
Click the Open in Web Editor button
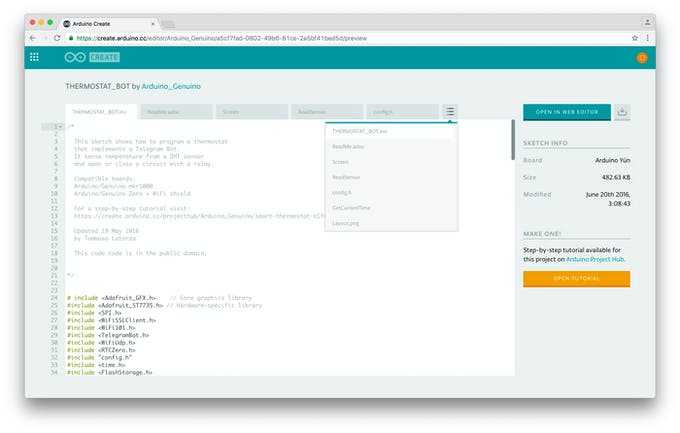(567, 112)
